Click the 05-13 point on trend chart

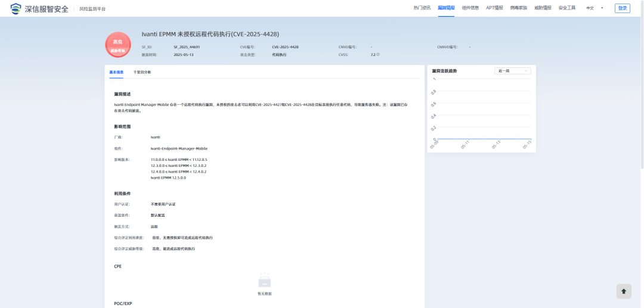point(500,139)
